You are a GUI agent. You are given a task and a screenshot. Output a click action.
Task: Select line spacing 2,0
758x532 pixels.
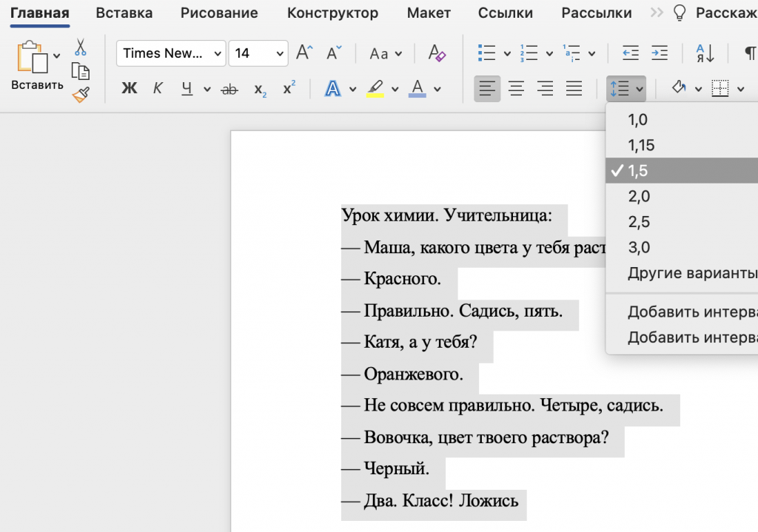point(682,196)
